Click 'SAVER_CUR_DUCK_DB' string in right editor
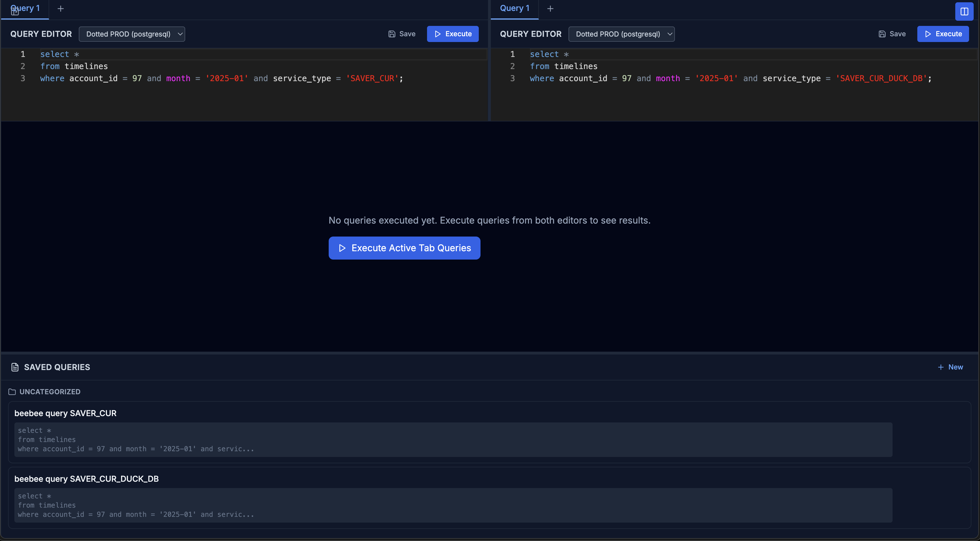 coord(881,79)
